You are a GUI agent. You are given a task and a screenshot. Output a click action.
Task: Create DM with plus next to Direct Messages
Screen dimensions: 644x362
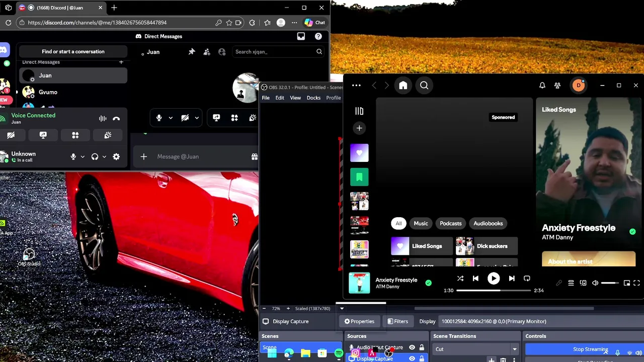121,62
